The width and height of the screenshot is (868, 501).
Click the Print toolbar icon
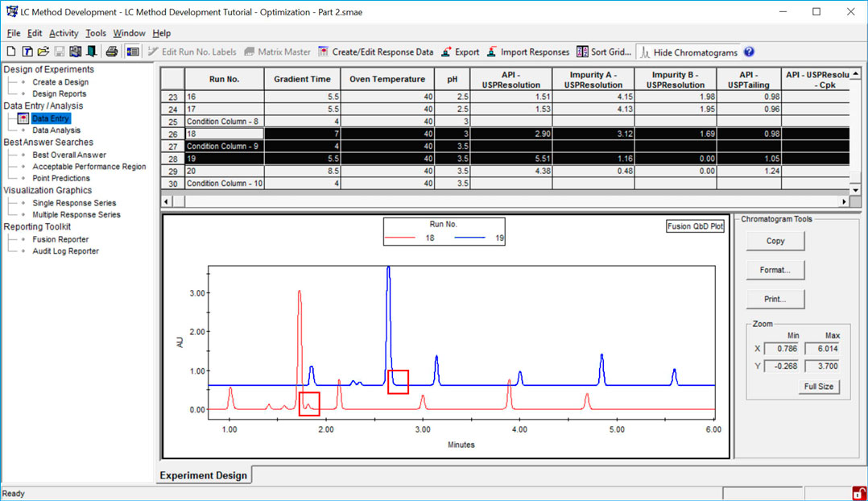pyautogui.click(x=112, y=52)
